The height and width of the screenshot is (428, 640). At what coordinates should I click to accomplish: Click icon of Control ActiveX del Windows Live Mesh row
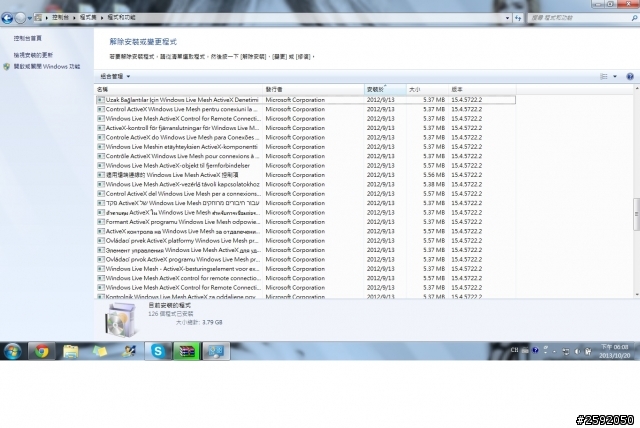pos(100,194)
